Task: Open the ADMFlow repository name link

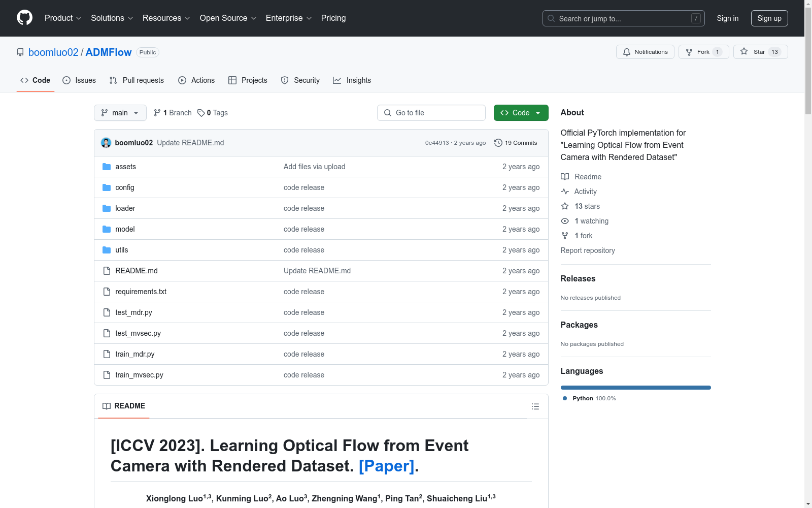Action: click(x=109, y=52)
